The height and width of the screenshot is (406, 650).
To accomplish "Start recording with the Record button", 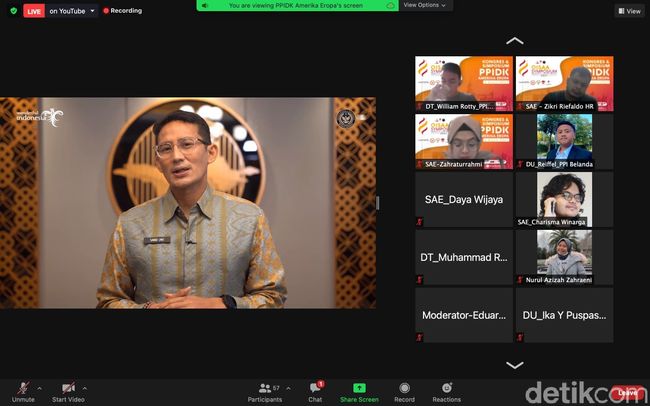I will pos(404,388).
